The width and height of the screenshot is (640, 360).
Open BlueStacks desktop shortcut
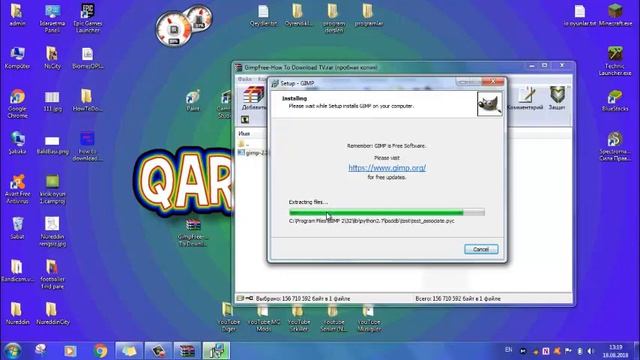615,100
